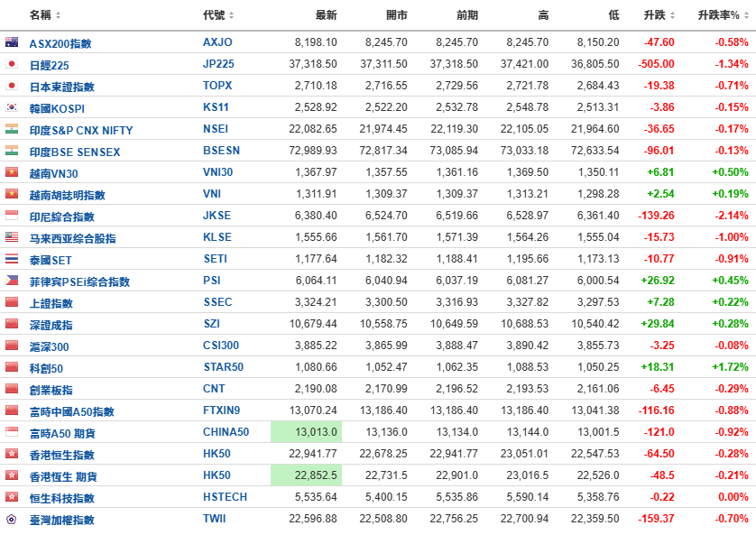Screen dimensions: 756x535
Task: Click the -159.37 change value
Action: click(x=656, y=519)
